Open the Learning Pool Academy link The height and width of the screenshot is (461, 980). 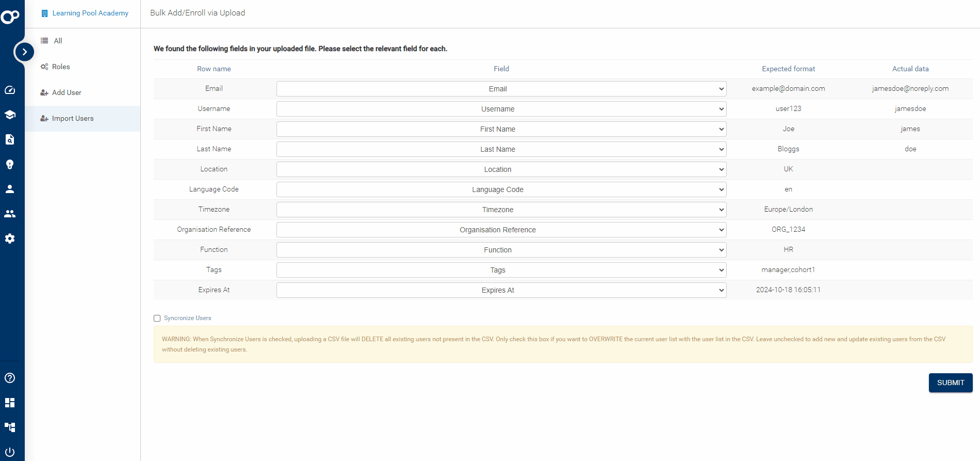[90, 13]
